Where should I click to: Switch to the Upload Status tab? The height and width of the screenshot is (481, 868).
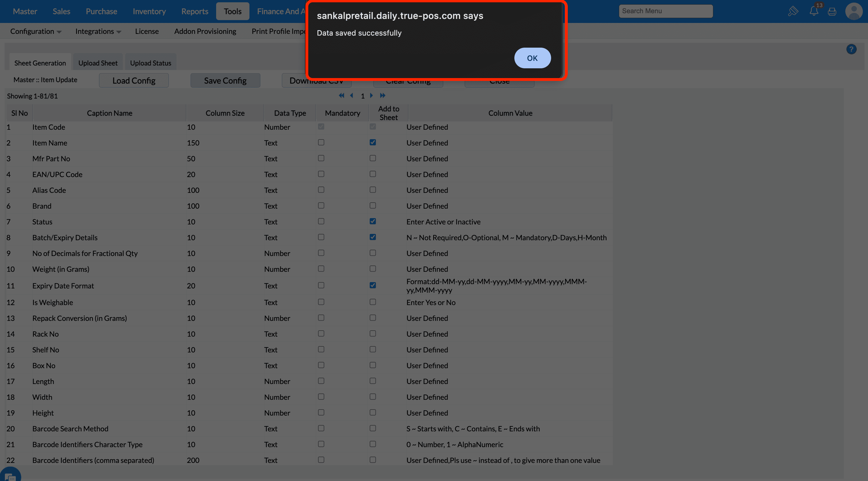coord(150,63)
